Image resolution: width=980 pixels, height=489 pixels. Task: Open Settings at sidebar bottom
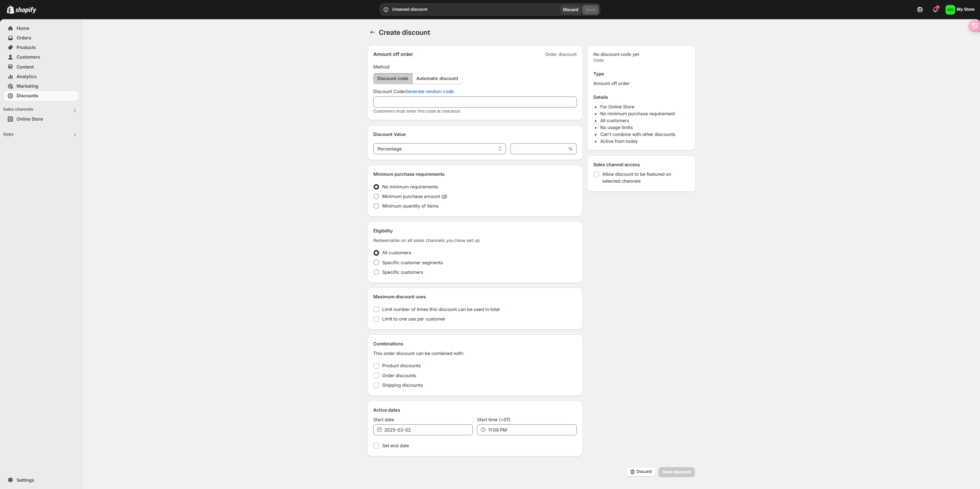coord(41,480)
